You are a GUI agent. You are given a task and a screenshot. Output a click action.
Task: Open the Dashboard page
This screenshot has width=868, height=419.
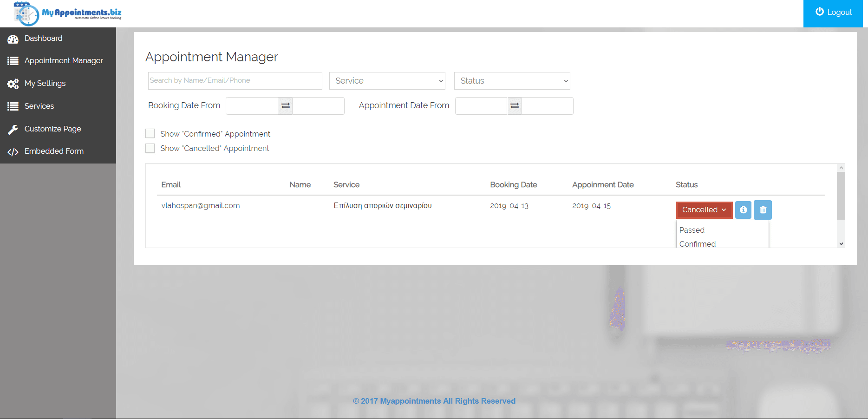point(43,38)
